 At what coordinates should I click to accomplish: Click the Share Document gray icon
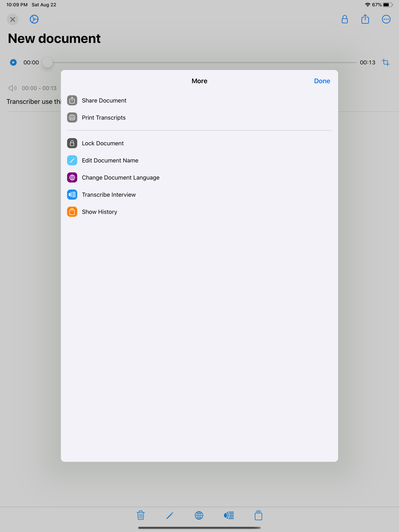click(x=72, y=100)
